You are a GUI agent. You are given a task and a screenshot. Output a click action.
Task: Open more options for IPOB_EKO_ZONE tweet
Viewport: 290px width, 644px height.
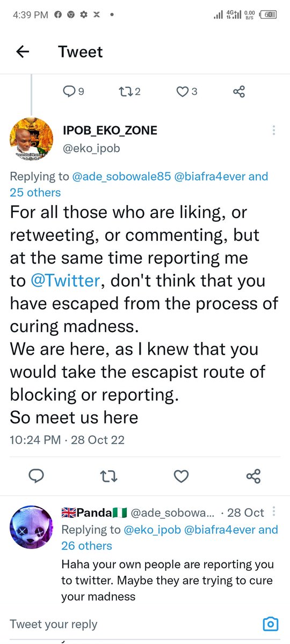(x=274, y=130)
